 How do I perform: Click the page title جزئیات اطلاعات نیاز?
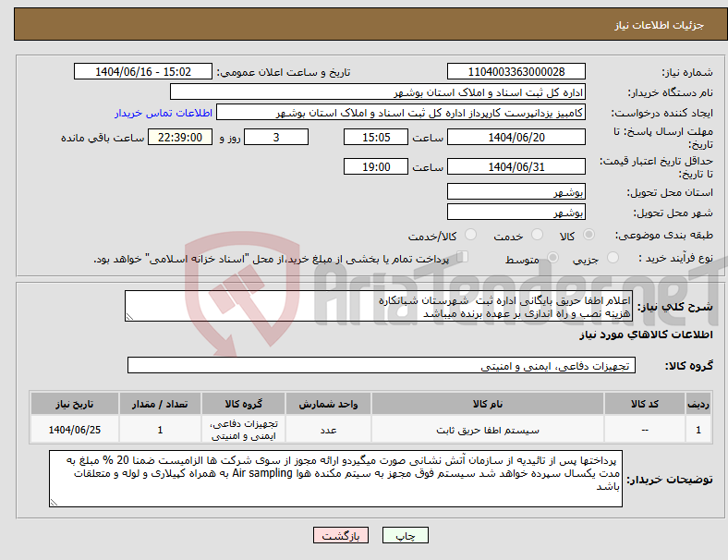[660, 25]
